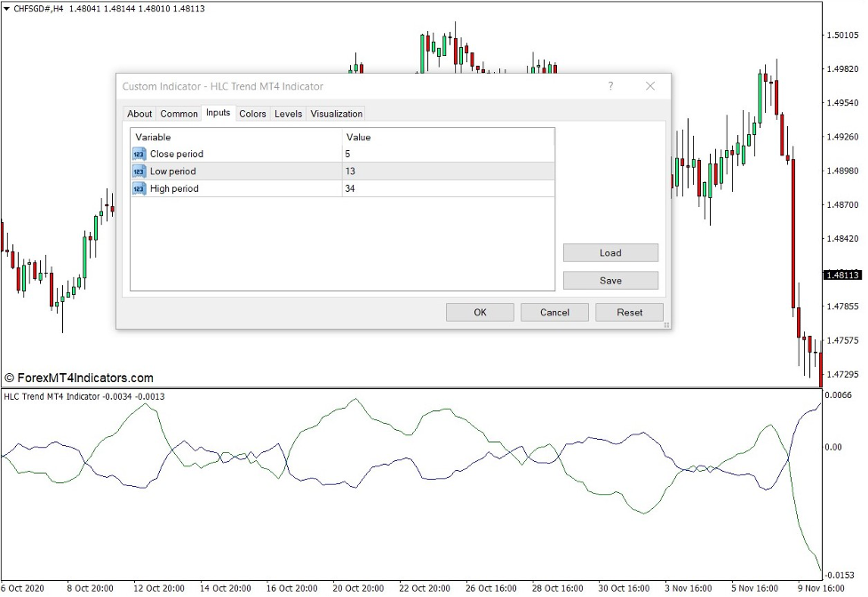Load a saved preset using Load
Viewport: 868px width, 597px height.
pyautogui.click(x=610, y=252)
